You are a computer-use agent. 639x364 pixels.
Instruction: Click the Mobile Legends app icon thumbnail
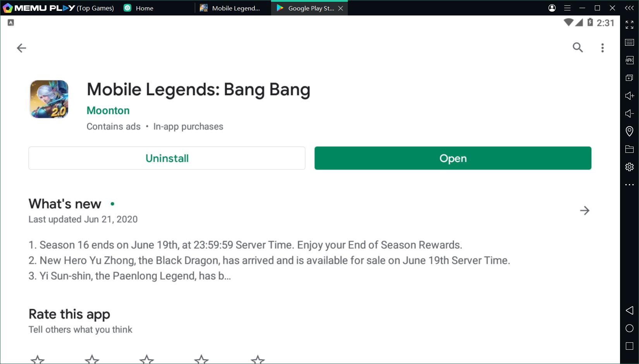point(49,99)
